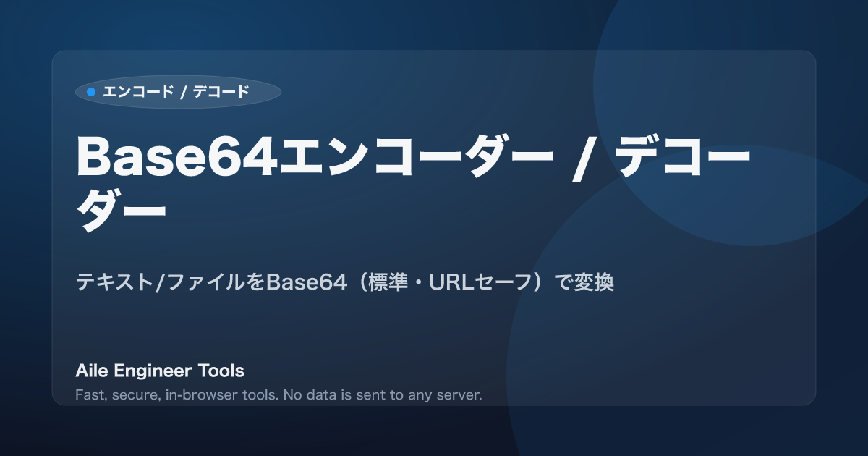The width and height of the screenshot is (868, 456).
Task: Click the Base64エンコーダー / デコーダー title
Action: coord(414,185)
